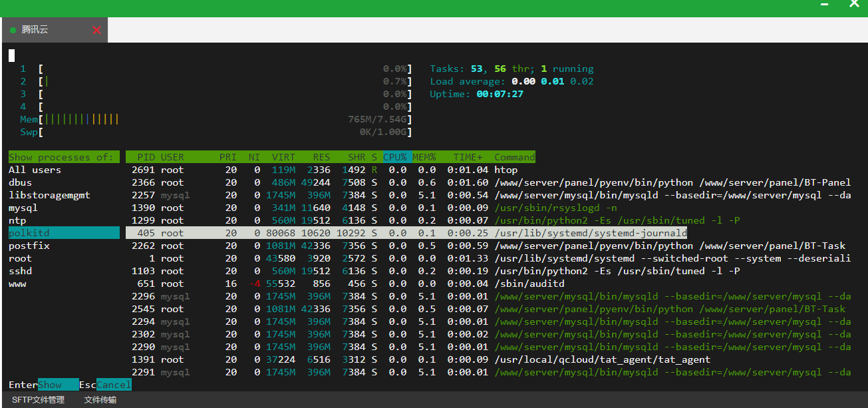Click the Uptime 00:07:27 value
Screen dimensions: 868x408
click(500, 94)
